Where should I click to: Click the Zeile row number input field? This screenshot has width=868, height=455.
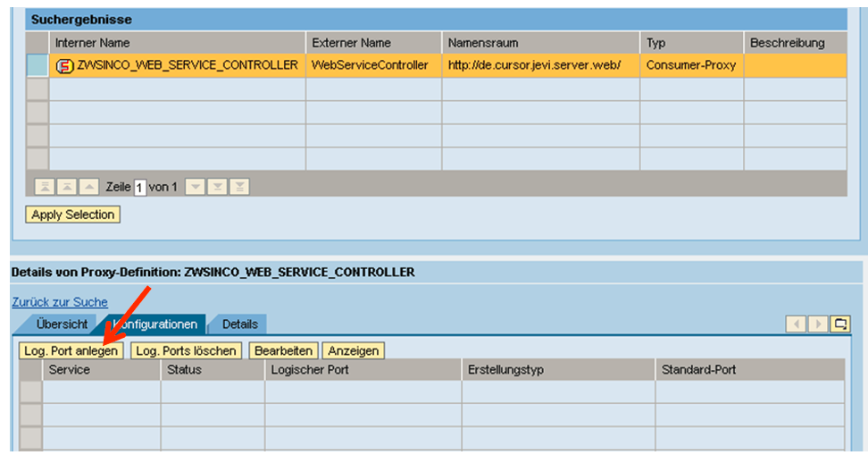[x=139, y=188]
